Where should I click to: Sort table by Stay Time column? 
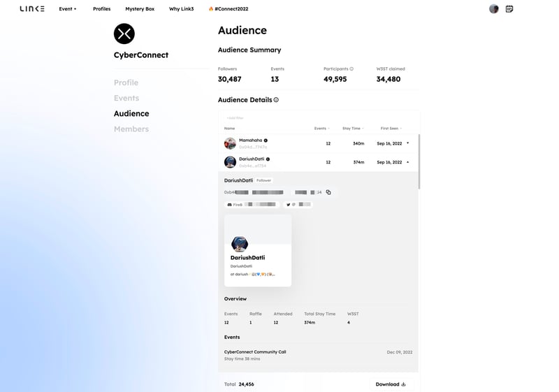click(353, 129)
